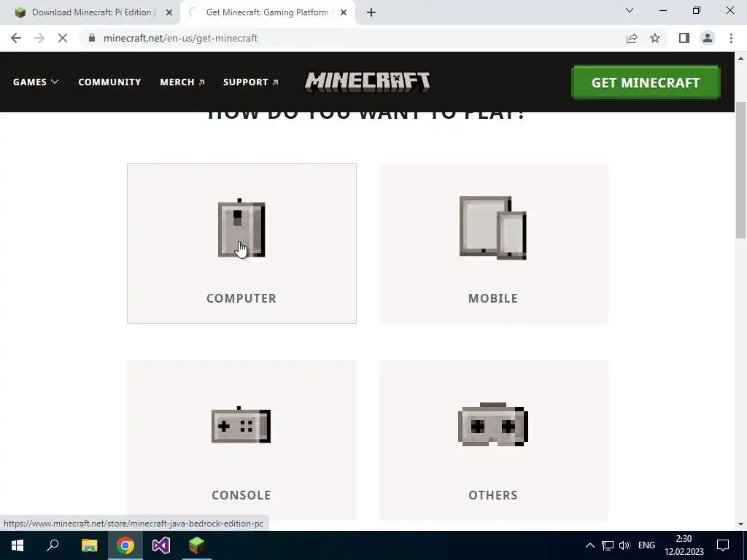View site information padlock icon
The height and width of the screenshot is (560, 747).
[91, 38]
